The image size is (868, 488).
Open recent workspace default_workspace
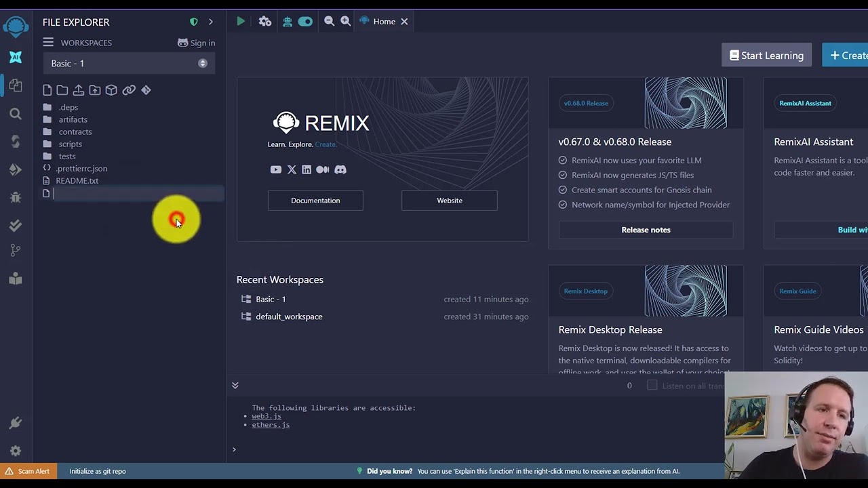(289, 317)
